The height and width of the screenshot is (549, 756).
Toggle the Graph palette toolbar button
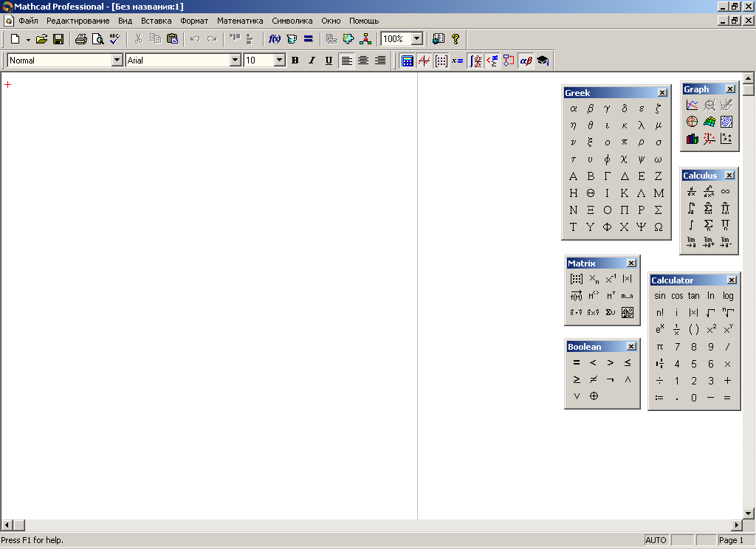425,61
